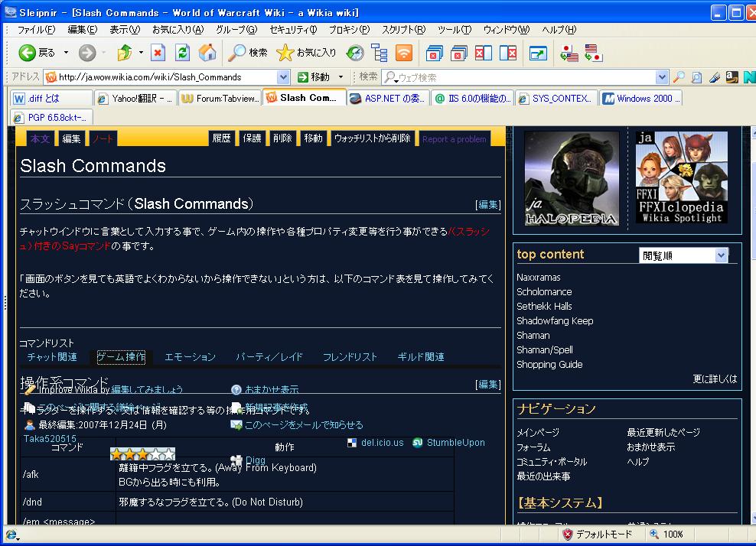Go to the Home page icon

pyautogui.click(x=207, y=53)
